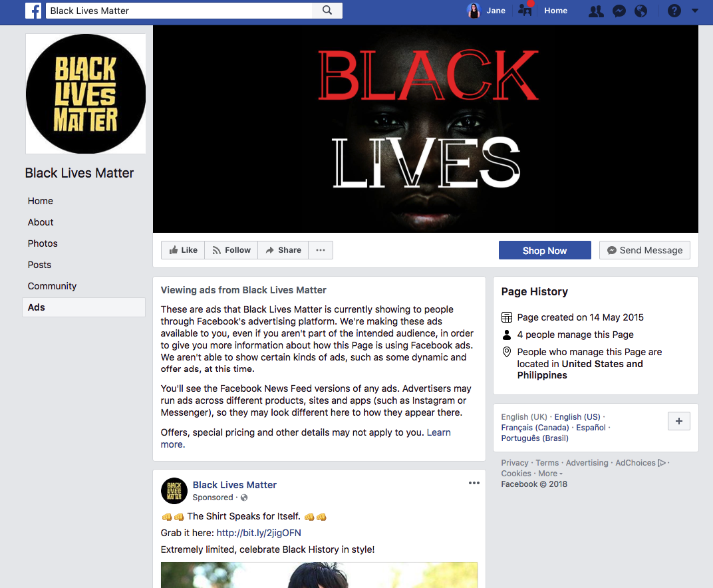Click '4 people manage this Page' text
Image resolution: width=713 pixels, height=588 pixels.
click(x=575, y=335)
